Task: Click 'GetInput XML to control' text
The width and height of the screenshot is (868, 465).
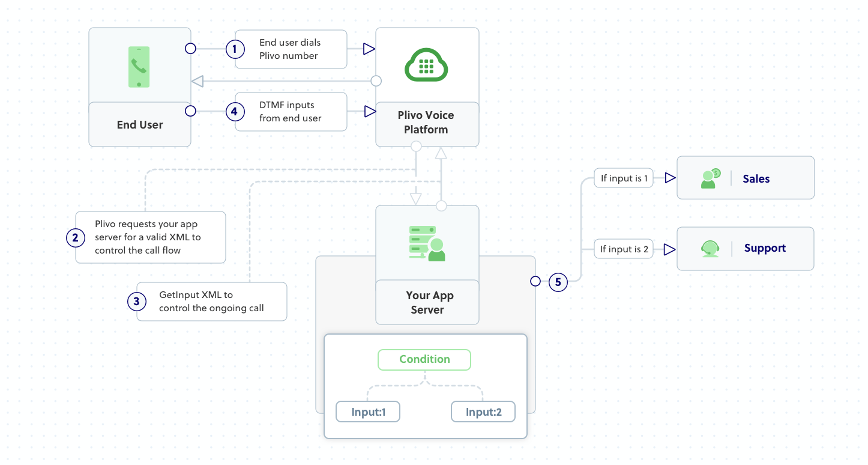Action: point(211,302)
